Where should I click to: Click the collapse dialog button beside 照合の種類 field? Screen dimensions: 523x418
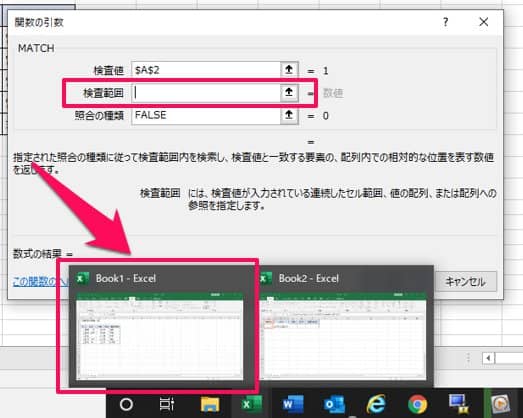289,115
